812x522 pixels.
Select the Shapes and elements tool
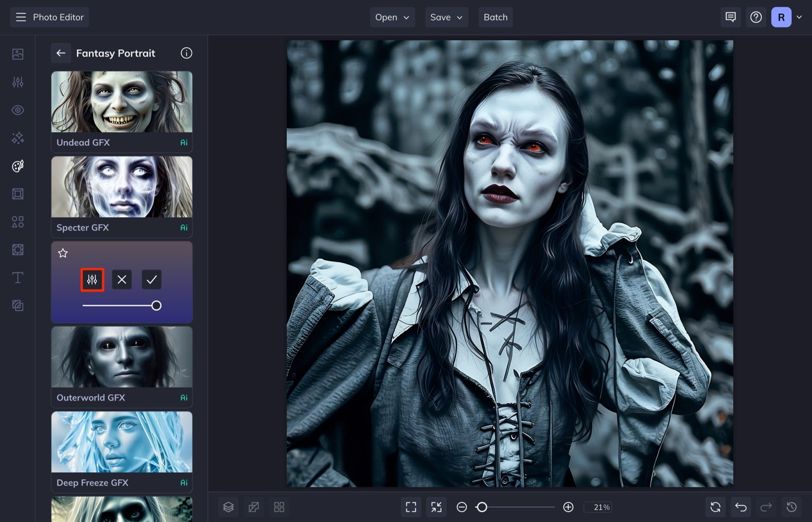coord(18,221)
